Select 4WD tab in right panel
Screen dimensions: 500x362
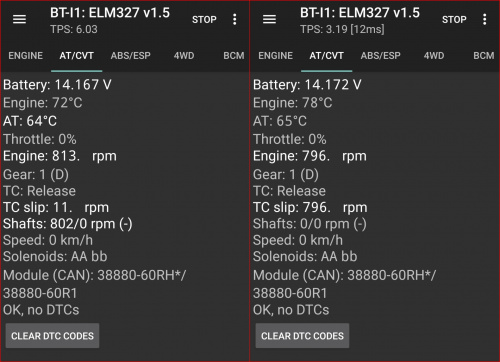click(x=434, y=55)
